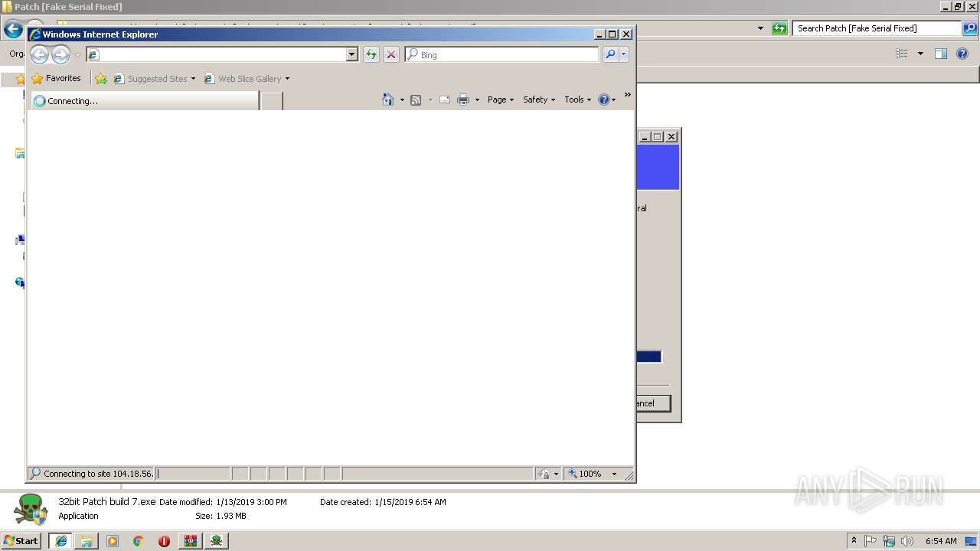980x551 pixels.
Task: Expand the home page dropdown arrow
Action: pos(402,99)
